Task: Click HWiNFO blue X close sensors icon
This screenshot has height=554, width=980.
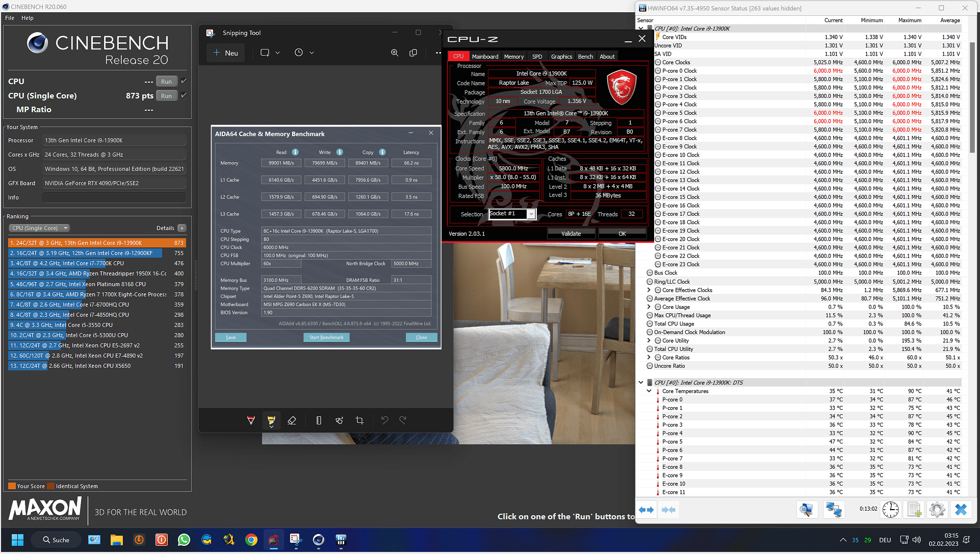Action: [961, 510]
